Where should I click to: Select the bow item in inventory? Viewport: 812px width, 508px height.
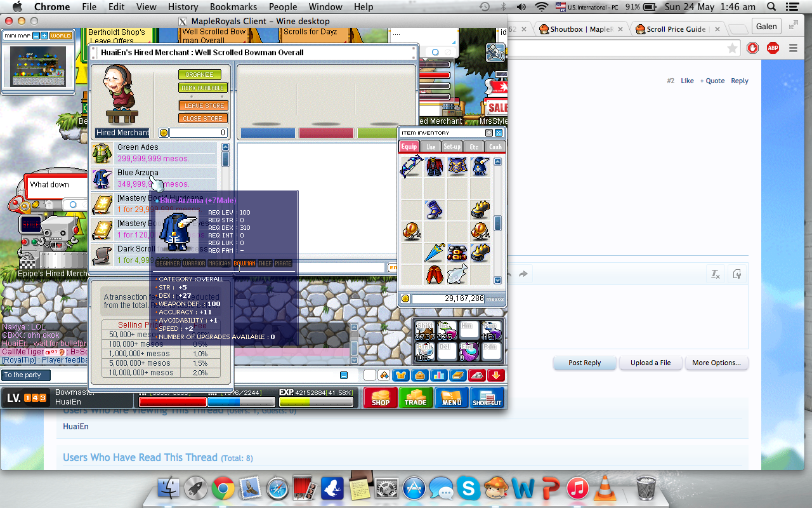pos(411,166)
